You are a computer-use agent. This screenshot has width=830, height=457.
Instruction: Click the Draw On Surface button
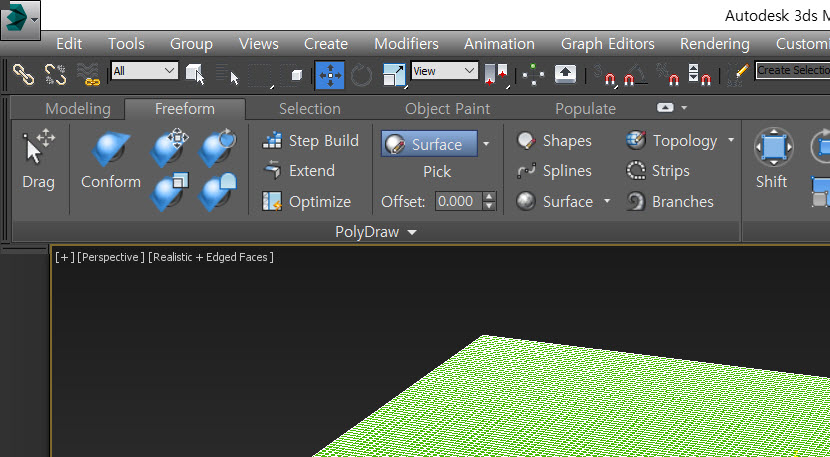tap(429, 144)
